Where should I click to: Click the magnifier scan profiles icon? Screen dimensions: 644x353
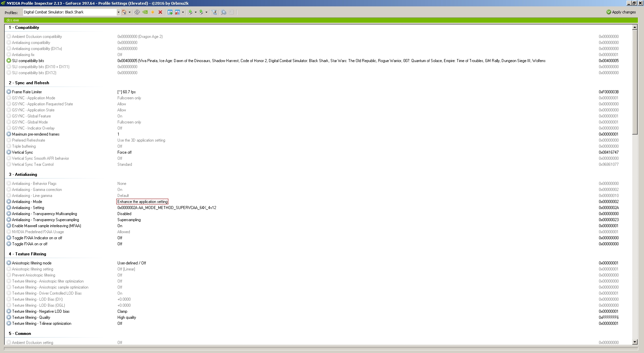coord(223,12)
